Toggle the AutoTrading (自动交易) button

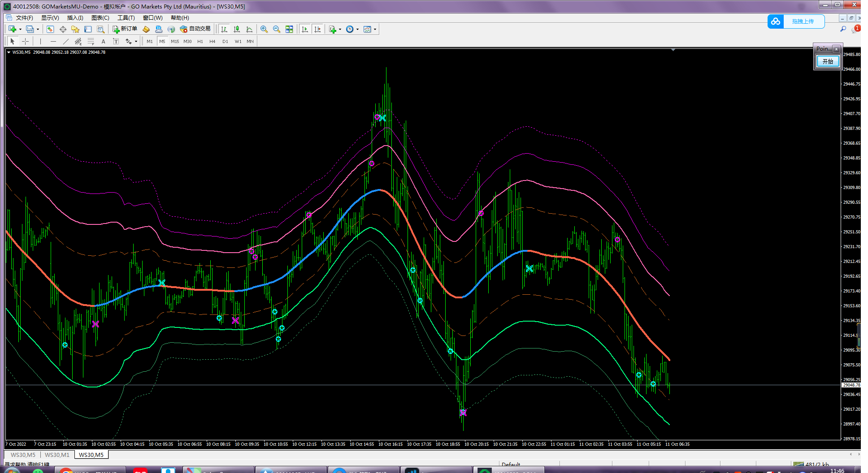coord(195,29)
